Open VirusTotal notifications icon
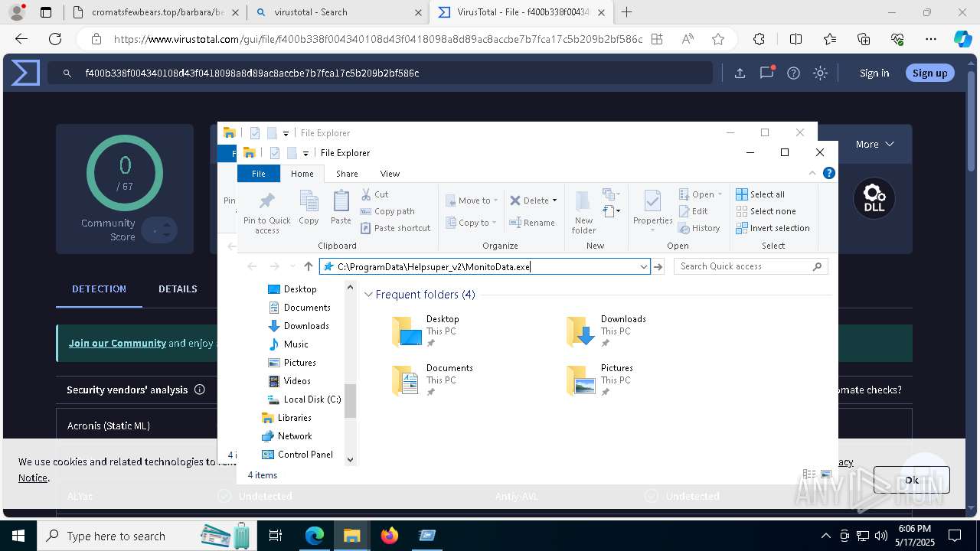This screenshot has height=551, width=980. point(766,73)
